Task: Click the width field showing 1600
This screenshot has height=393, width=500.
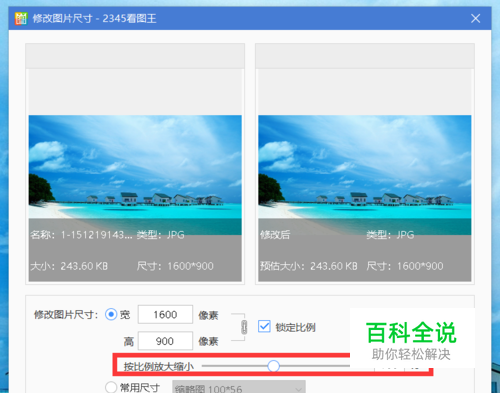Action: click(165, 314)
